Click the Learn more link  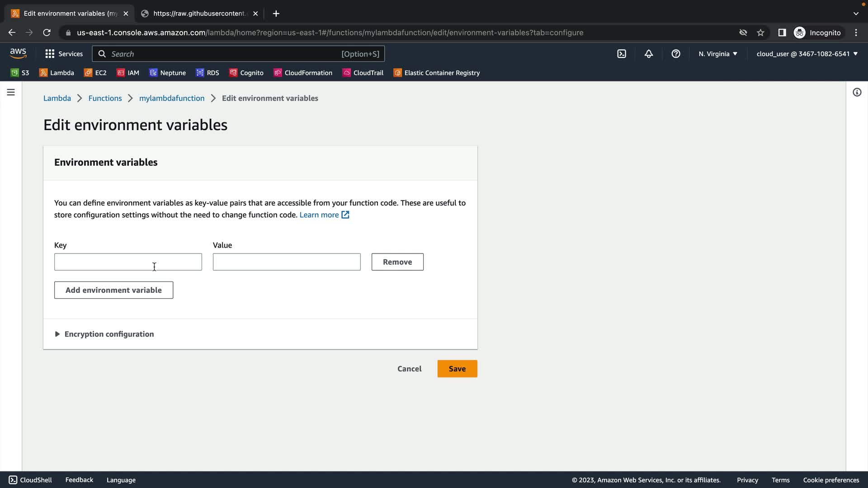tap(319, 215)
